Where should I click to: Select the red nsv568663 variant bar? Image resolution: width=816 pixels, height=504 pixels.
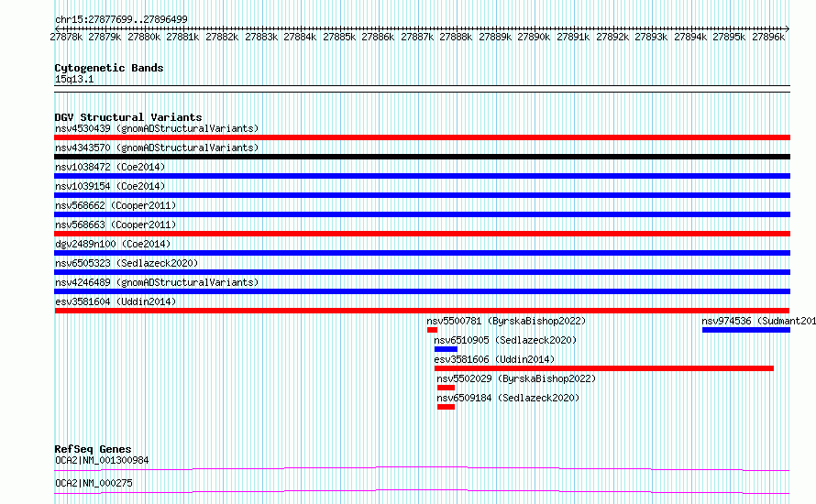pyautogui.click(x=422, y=234)
